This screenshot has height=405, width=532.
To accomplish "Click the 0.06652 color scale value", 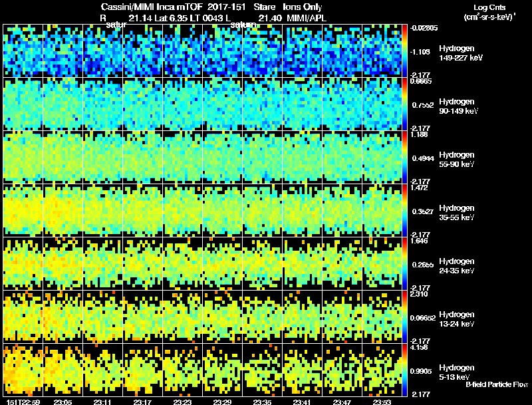I will click(423, 318).
